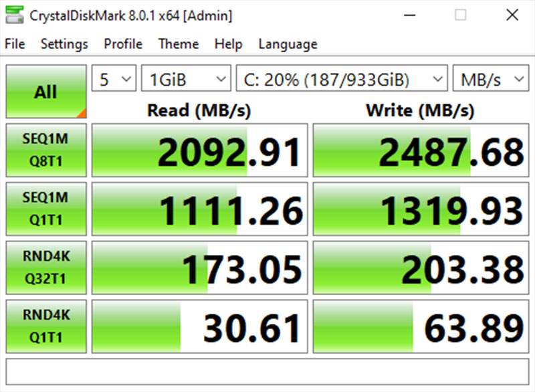This screenshot has width=535, height=392.
Task: Open the File menu
Action: (x=15, y=44)
